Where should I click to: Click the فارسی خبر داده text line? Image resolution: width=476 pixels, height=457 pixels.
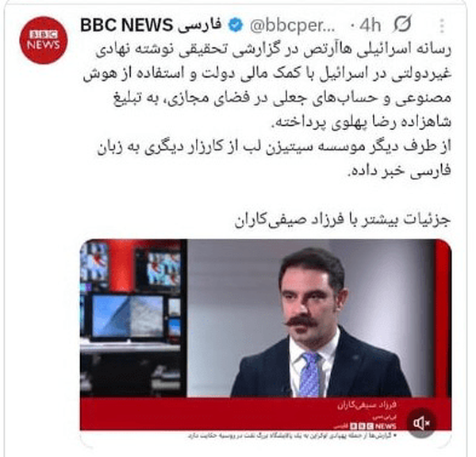[x=400, y=171]
